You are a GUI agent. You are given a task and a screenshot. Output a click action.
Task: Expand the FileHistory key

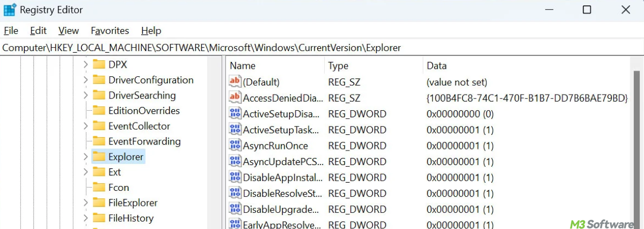point(85,218)
